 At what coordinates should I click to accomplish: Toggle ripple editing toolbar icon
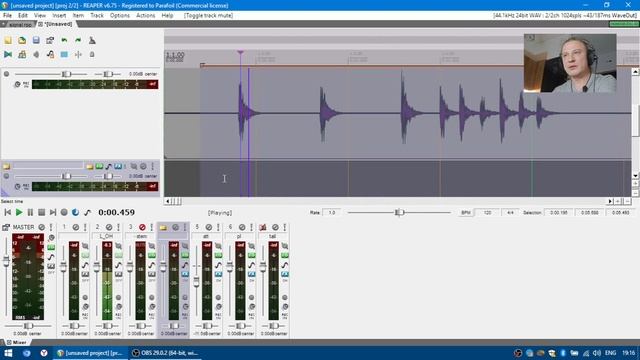point(36,54)
